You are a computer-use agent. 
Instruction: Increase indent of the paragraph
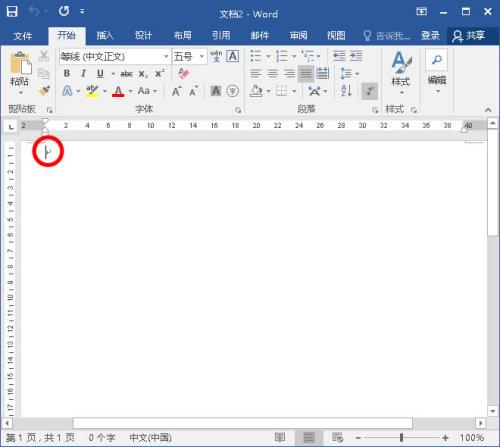356,56
